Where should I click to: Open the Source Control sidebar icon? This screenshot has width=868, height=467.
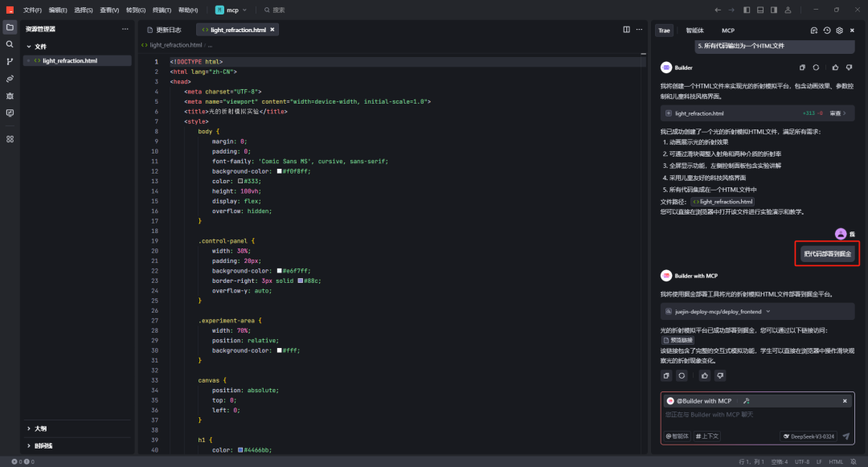[x=10, y=61]
